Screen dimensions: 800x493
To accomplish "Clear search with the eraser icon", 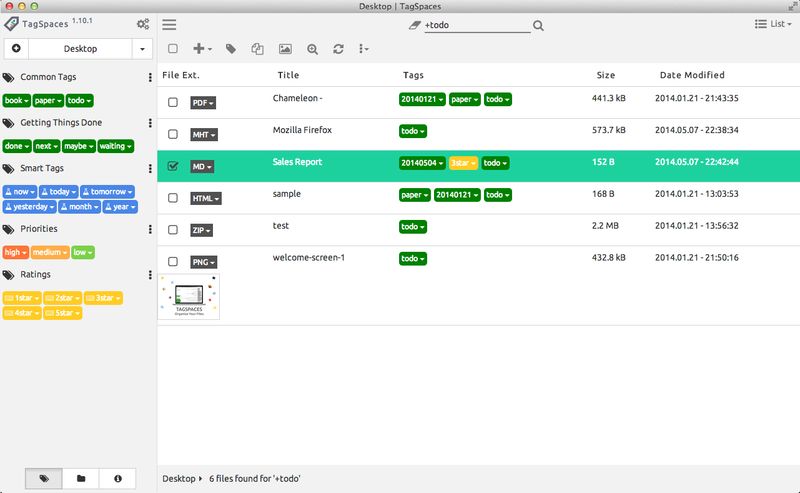I will 415,25.
